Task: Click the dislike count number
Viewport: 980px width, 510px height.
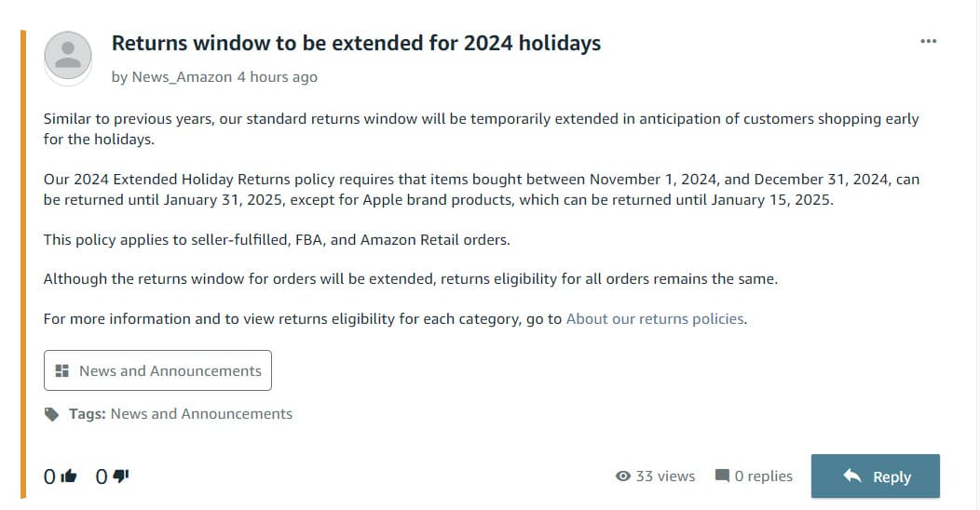Action: pos(102,476)
